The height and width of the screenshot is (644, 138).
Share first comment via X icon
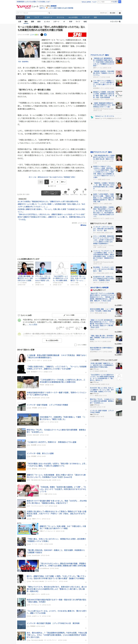(85, 328)
